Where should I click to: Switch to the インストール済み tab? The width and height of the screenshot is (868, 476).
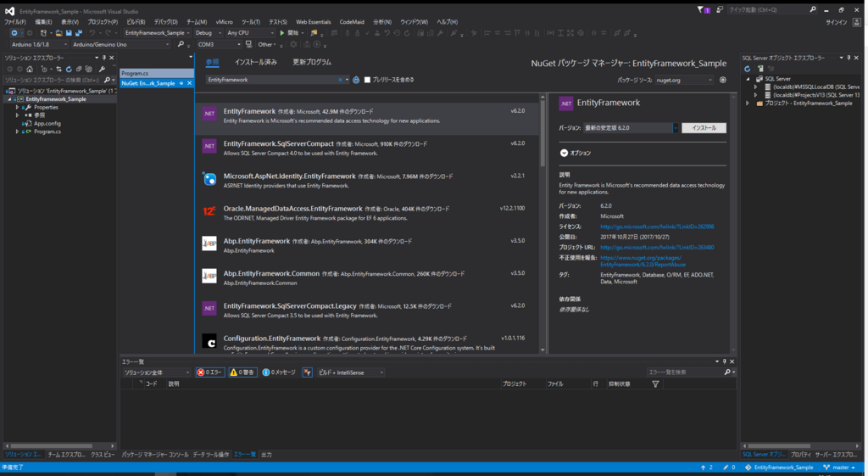point(255,62)
